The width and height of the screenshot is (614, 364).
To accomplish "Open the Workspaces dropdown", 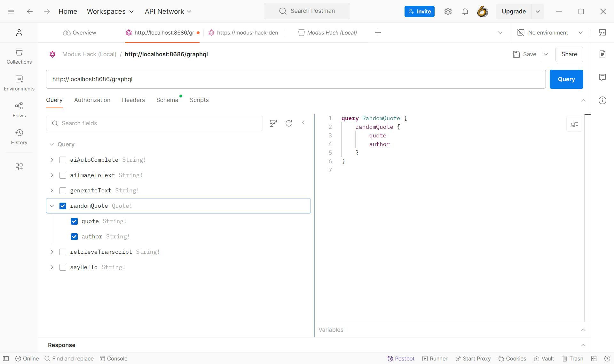I will (x=110, y=12).
